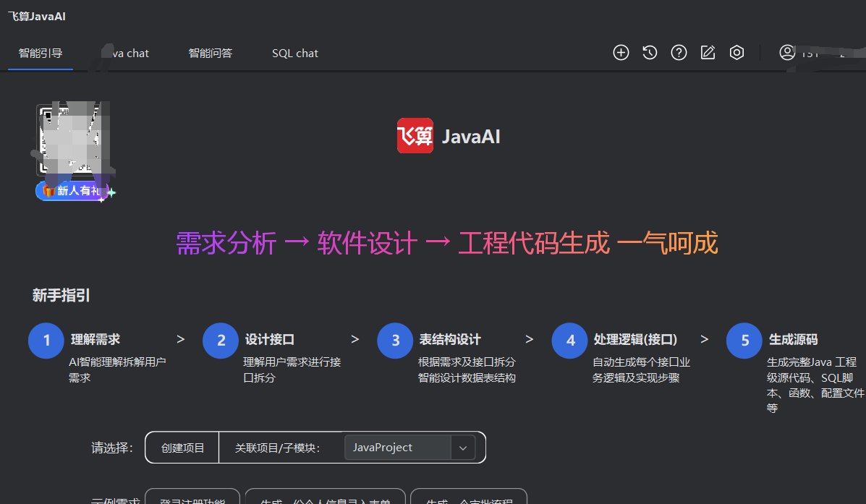
Task: Click the 飞算JavaAI window title
Action: click(x=36, y=17)
